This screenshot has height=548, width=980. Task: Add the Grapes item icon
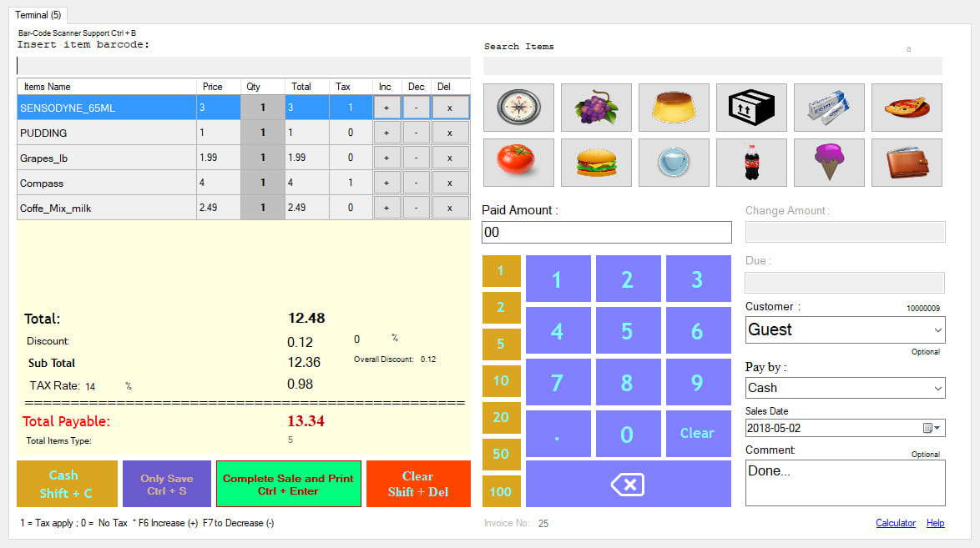(x=596, y=108)
